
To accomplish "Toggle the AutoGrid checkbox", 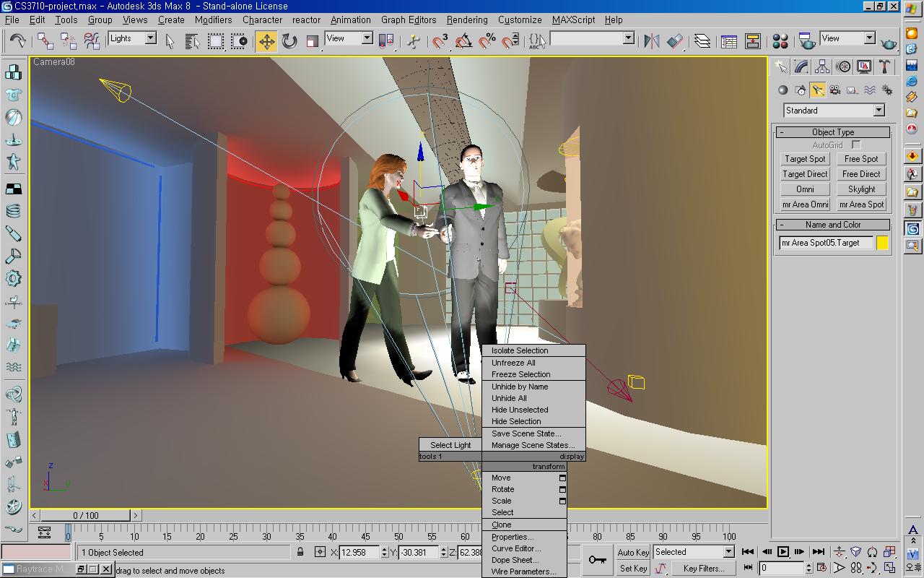I will 856,145.
